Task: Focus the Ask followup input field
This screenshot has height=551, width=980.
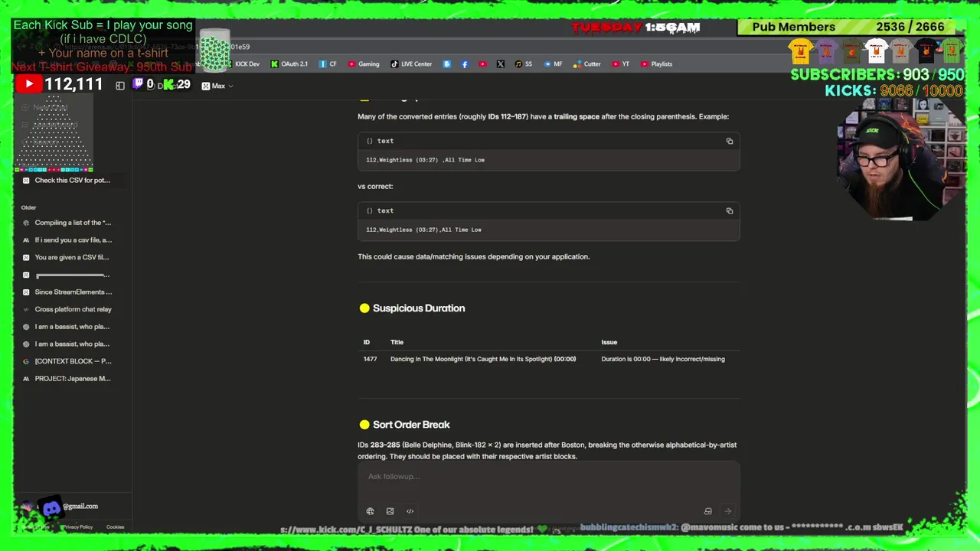Action: [548, 477]
